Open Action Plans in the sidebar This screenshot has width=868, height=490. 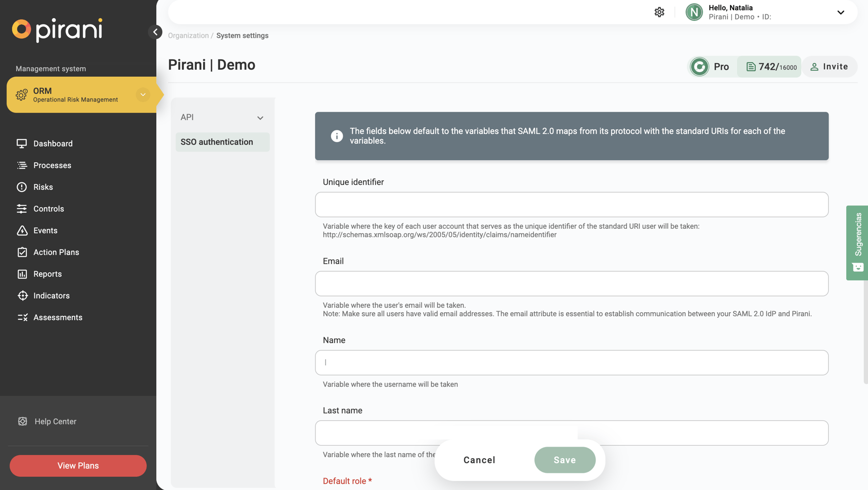click(56, 252)
